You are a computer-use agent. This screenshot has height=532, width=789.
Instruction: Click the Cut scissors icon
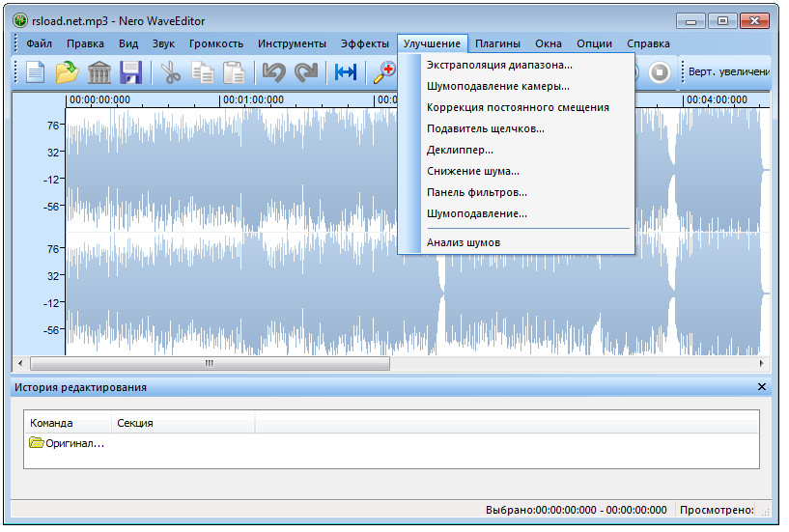click(171, 72)
